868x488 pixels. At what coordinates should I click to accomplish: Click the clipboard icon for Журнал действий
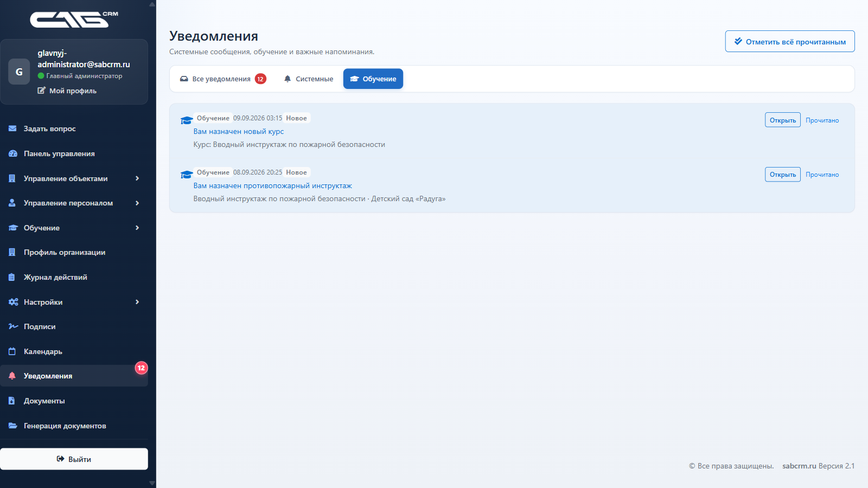pyautogui.click(x=12, y=277)
